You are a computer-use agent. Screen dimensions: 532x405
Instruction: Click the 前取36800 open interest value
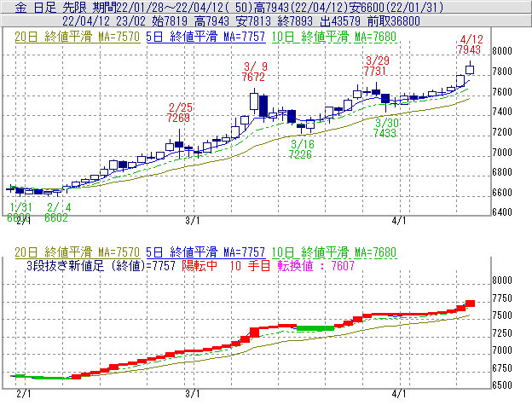[x=394, y=21]
